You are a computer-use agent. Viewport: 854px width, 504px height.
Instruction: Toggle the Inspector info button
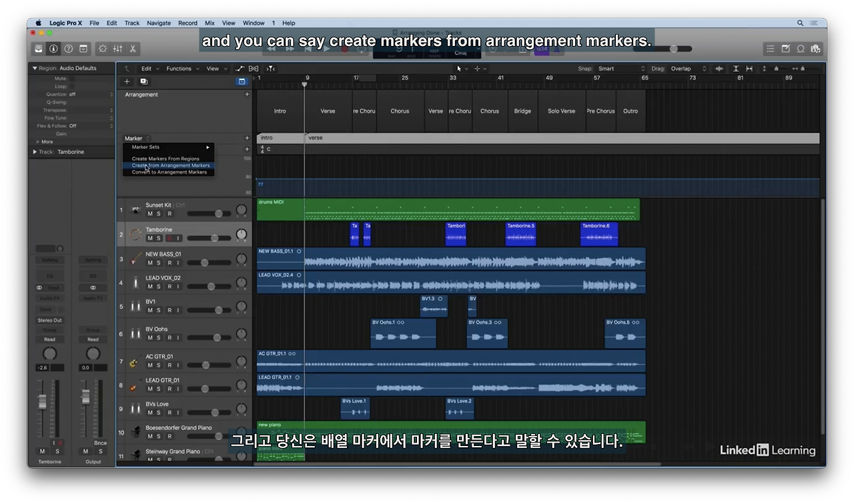click(54, 49)
